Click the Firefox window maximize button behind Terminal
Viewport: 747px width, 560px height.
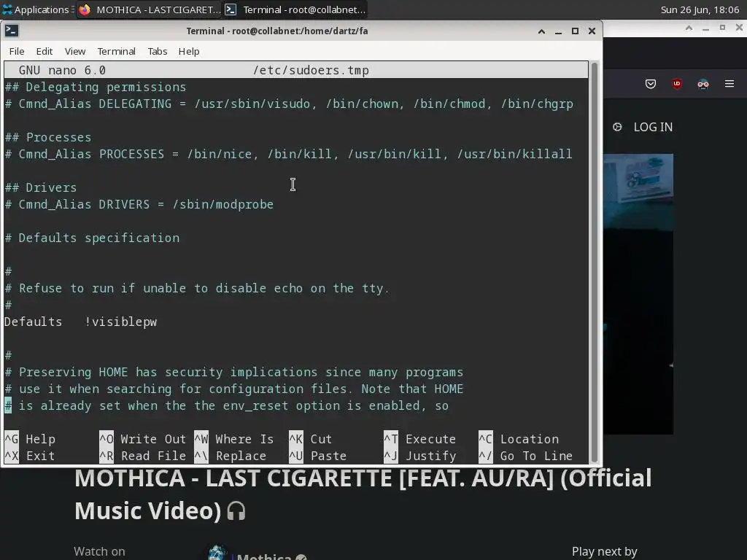722,28
